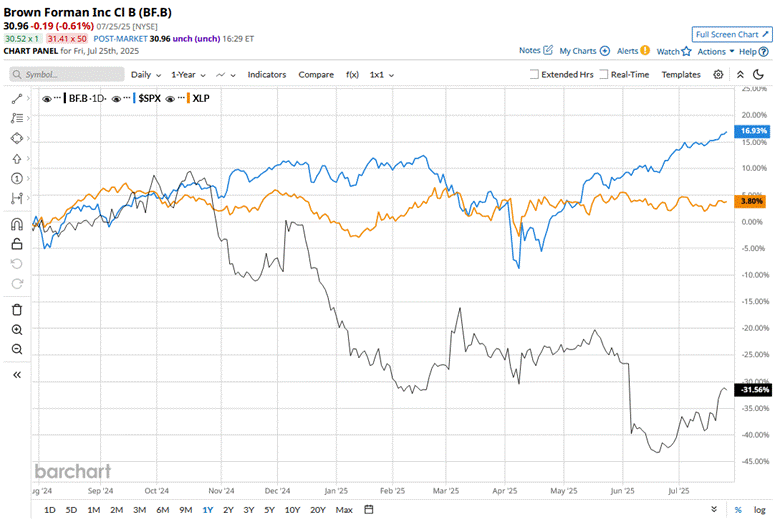The width and height of the screenshot is (780, 520).
Task: Open the Templates menu
Action: pos(681,74)
